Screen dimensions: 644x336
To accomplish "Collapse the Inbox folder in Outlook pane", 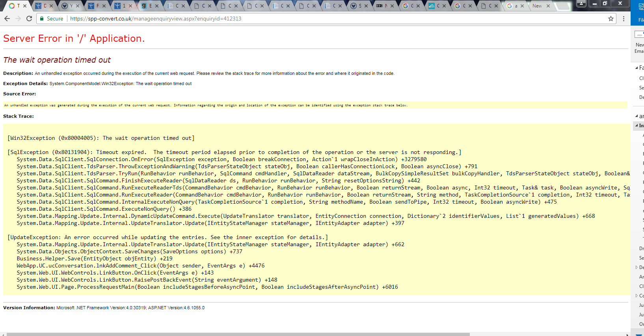I will tap(637, 126).
